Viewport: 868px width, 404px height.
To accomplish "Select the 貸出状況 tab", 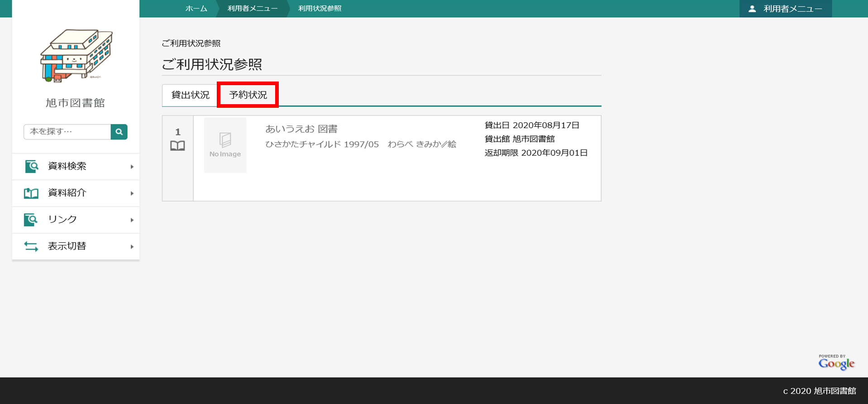I will pyautogui.click(x=190, y=95).
